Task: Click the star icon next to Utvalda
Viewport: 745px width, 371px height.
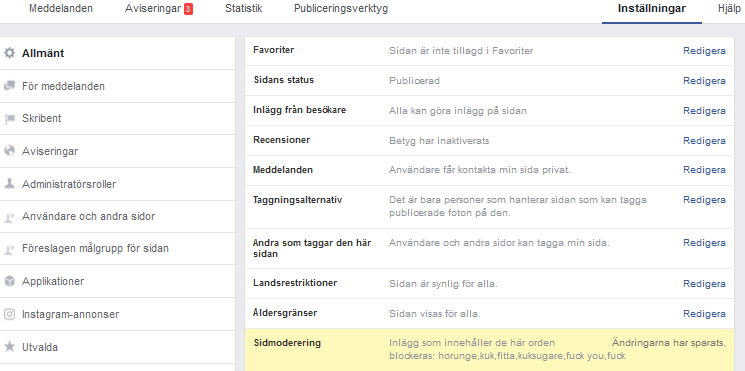Action: pos(9,347)
